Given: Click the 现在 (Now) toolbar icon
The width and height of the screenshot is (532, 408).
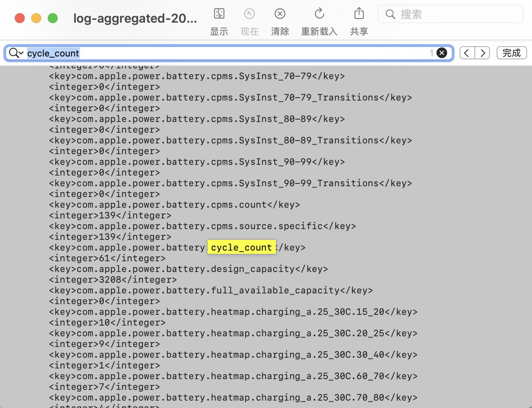Looking at the screenshot, I should click(x=250, y=14).
